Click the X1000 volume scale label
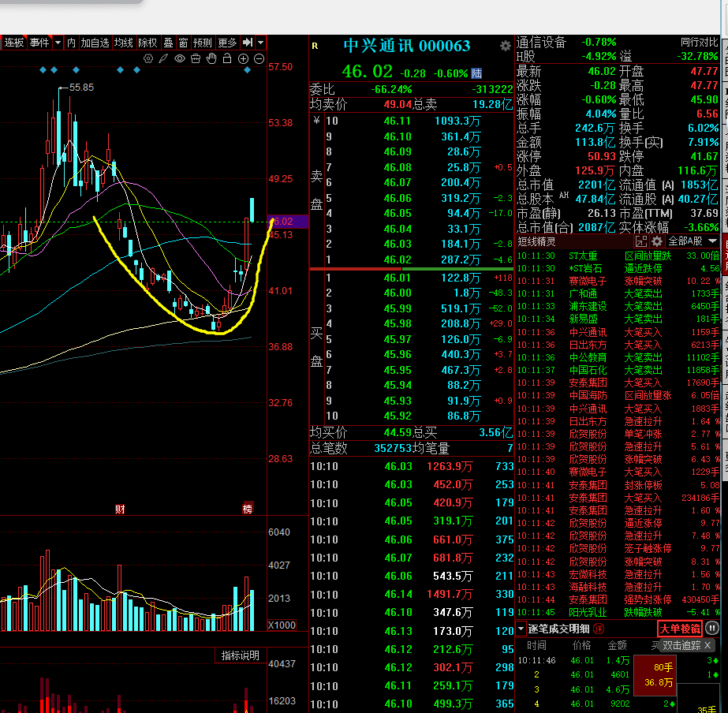Screen dimensions: 728x713 pyautogui.click(x=282, y=625)
